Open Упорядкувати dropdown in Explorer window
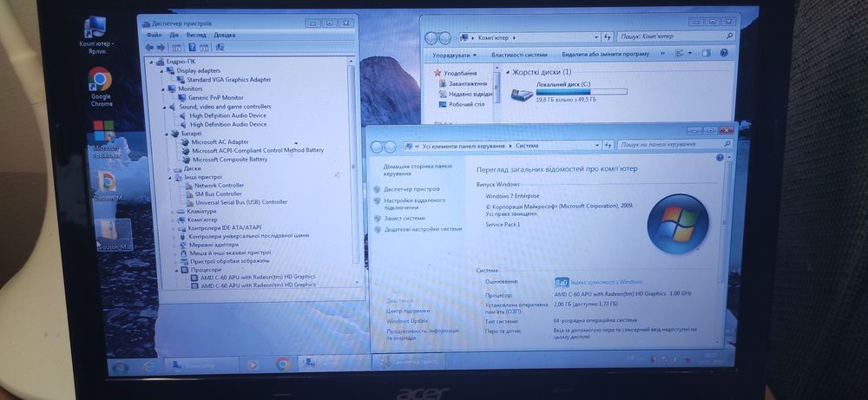Viewport: 868px width, 400px height. pos(455,55)
